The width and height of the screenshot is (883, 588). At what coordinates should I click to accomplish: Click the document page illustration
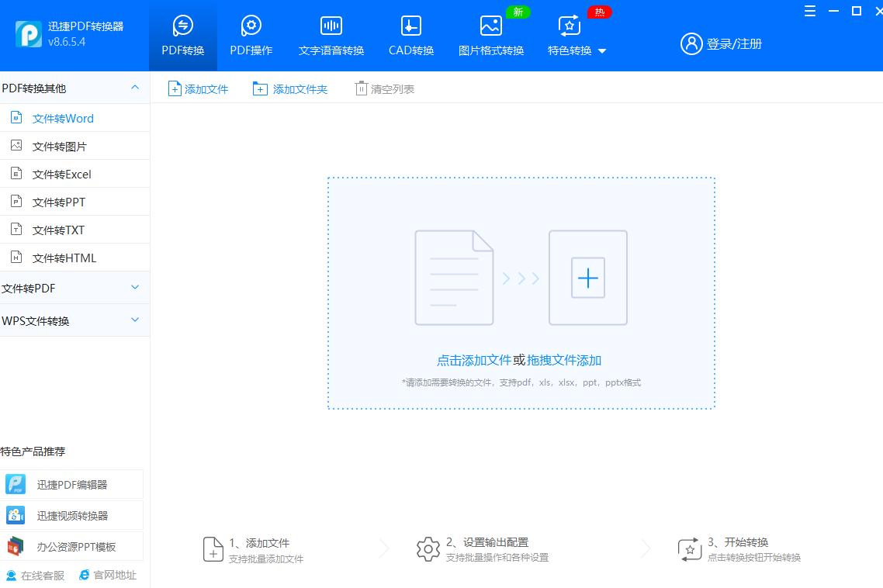coord(454,278)
